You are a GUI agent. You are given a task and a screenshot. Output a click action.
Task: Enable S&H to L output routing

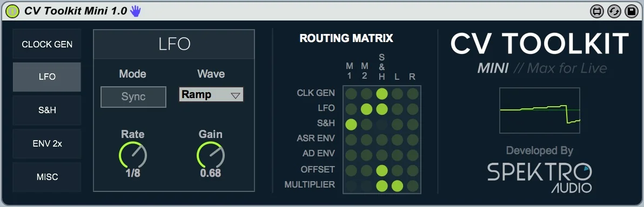click(x=397, y=124)
